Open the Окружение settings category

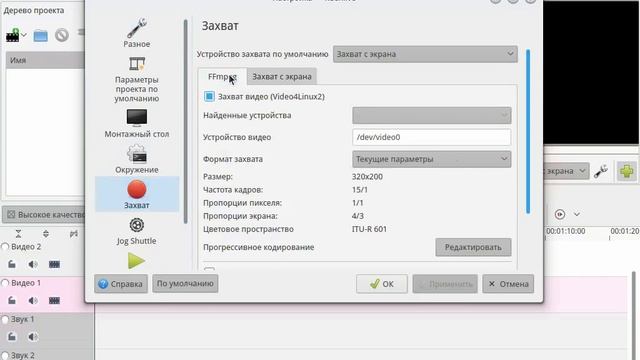click(x=137, y=159)
